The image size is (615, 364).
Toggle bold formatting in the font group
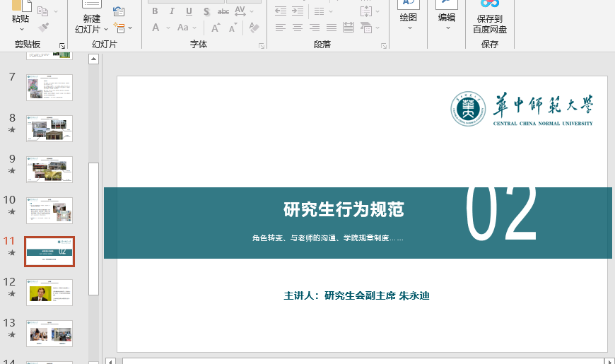click(x=155, y=11)
